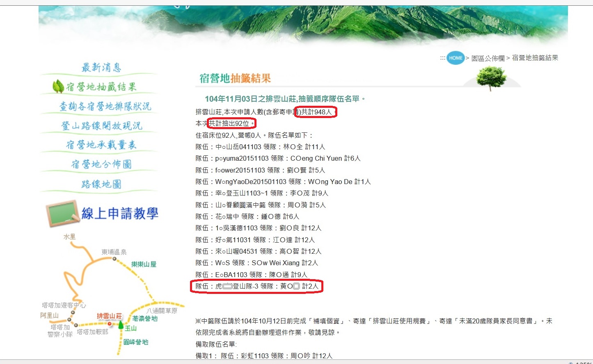Open the 宿營地承載量表 menu item

(101, 145)
